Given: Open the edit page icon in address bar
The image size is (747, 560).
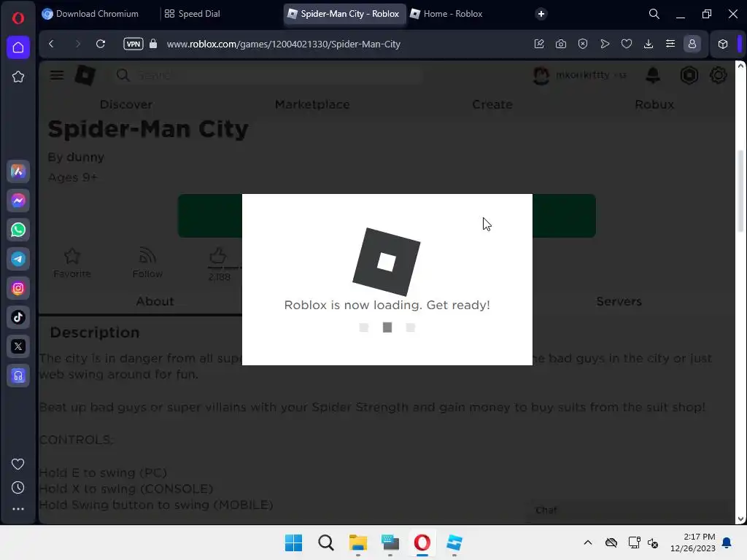Looking at the screenshot, I should pyautogui.click(x=539, y=44).
